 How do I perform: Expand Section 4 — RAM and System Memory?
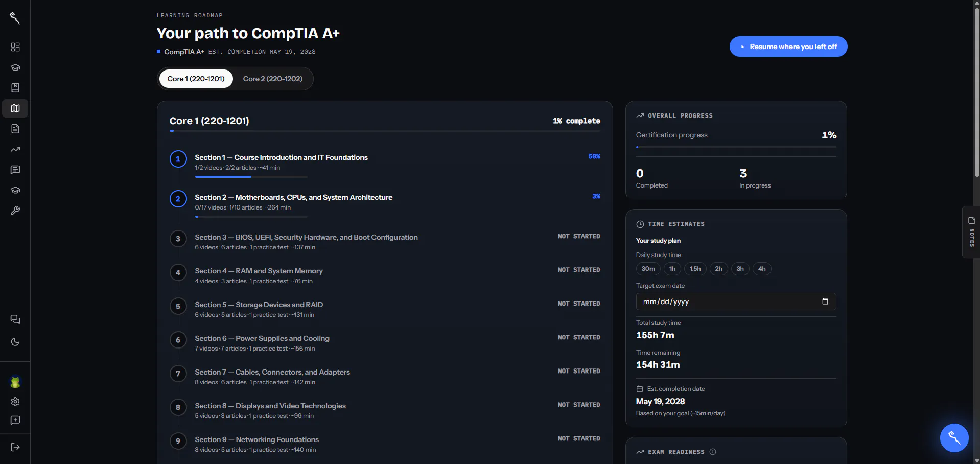click(385, 275)
